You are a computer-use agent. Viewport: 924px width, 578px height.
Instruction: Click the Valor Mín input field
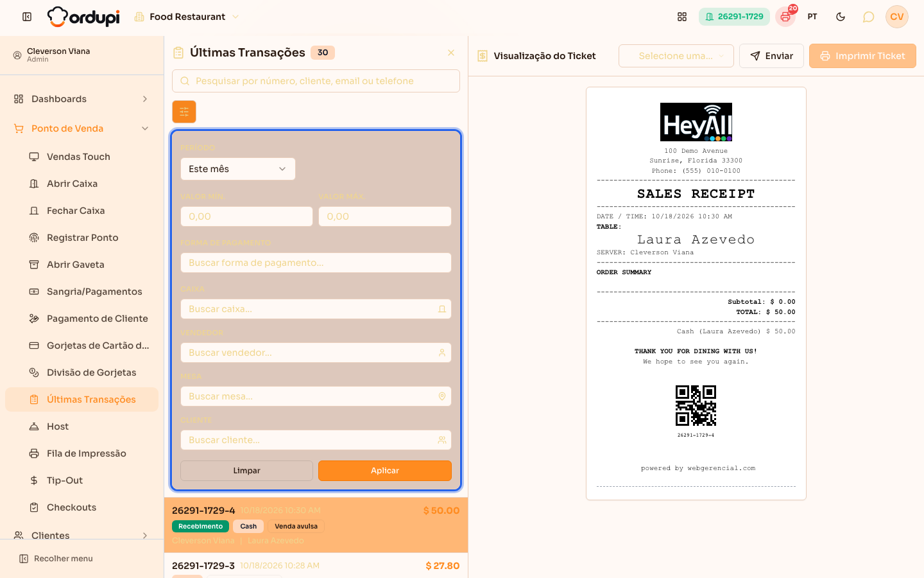click(246, 216)
